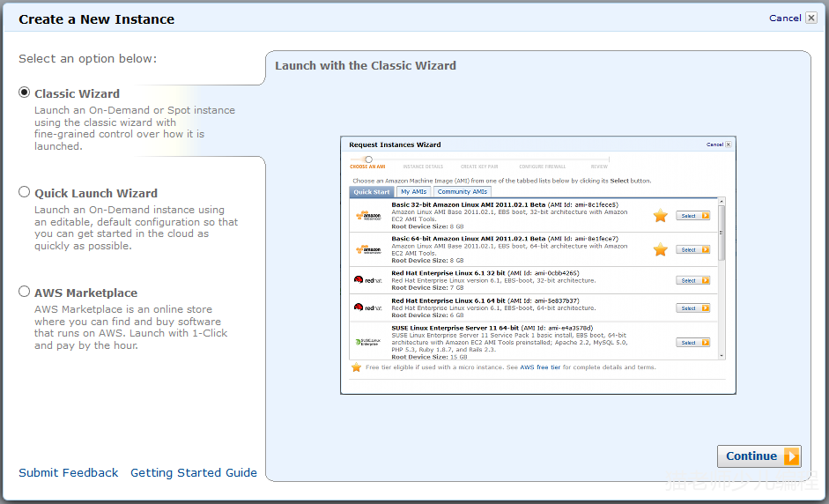Click the Red Hat logo for Enterprise Linux 6.1 32 bit
829x504 pixels.
click(367, 280)
